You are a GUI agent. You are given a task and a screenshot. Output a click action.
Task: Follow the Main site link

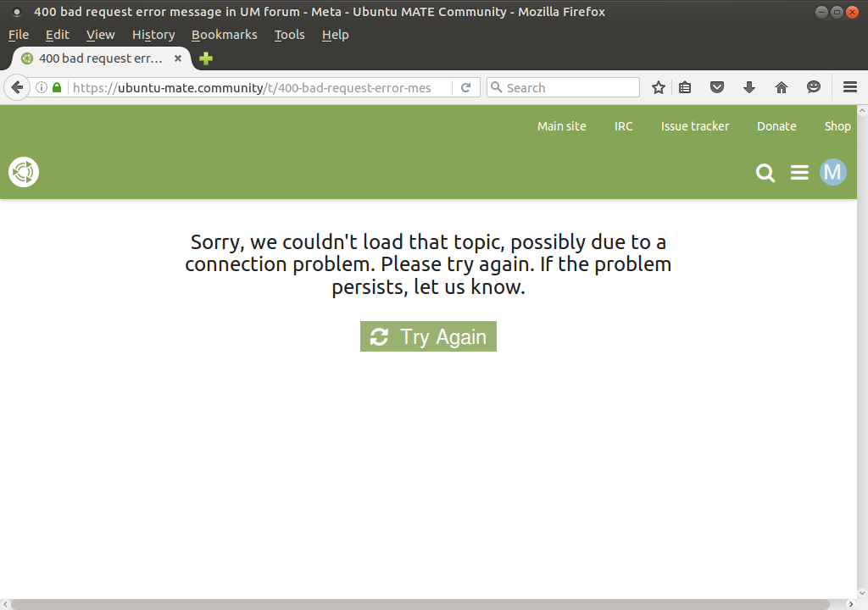pos(561,126)
